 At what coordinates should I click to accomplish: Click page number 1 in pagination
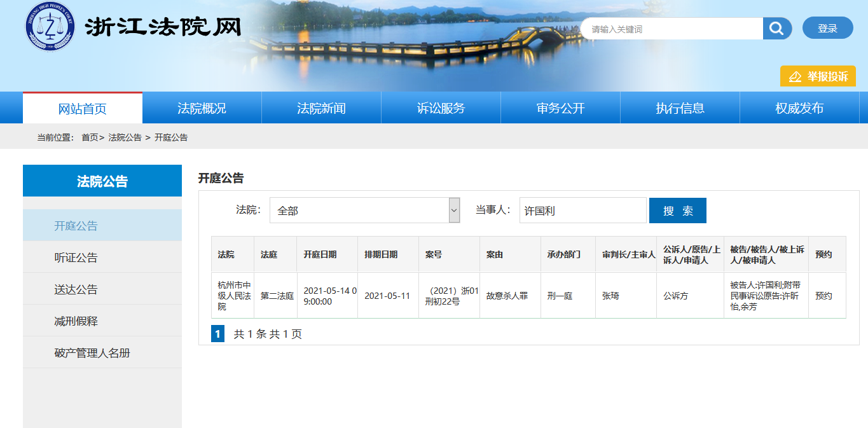[x=217, y=334]
